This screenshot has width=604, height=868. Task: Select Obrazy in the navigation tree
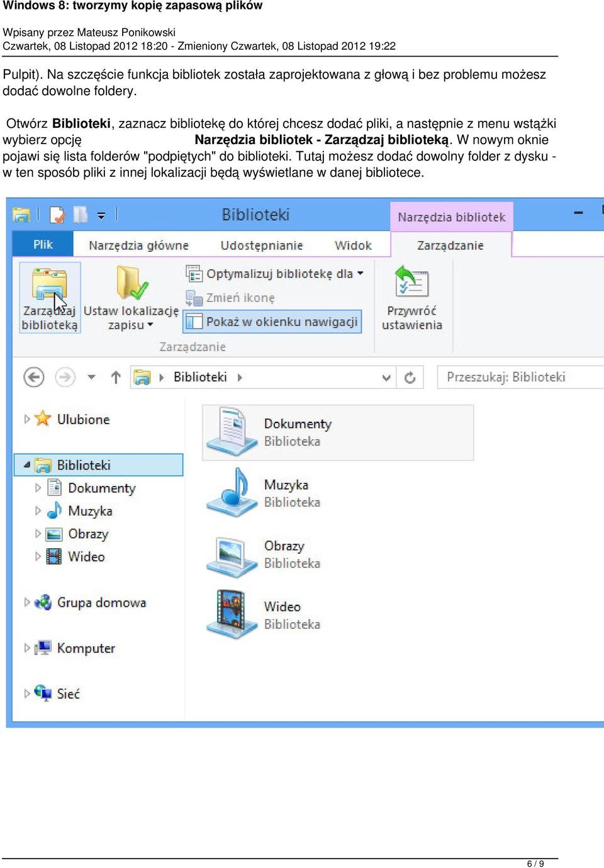(x=87, y=534)
